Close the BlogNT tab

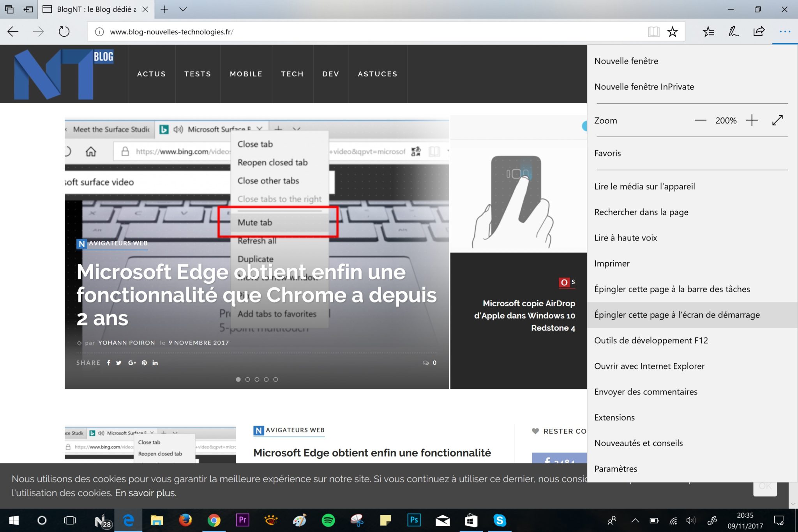point(145,9)
